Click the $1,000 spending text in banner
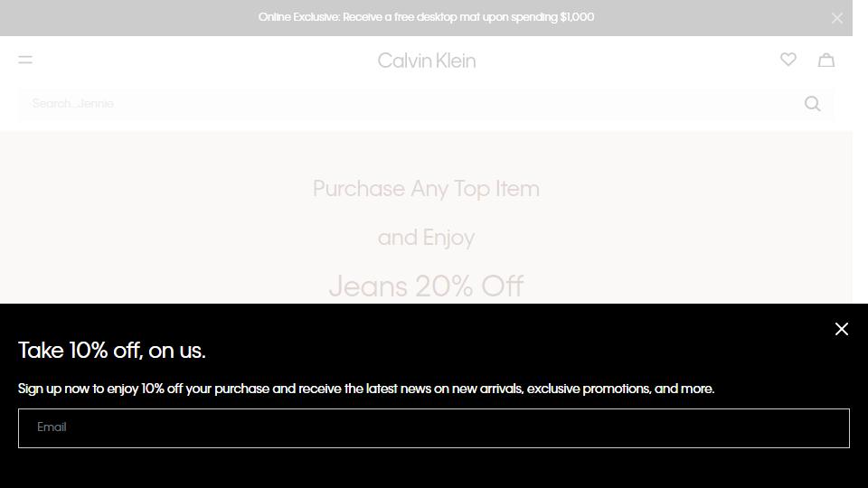 click(577, 17)
